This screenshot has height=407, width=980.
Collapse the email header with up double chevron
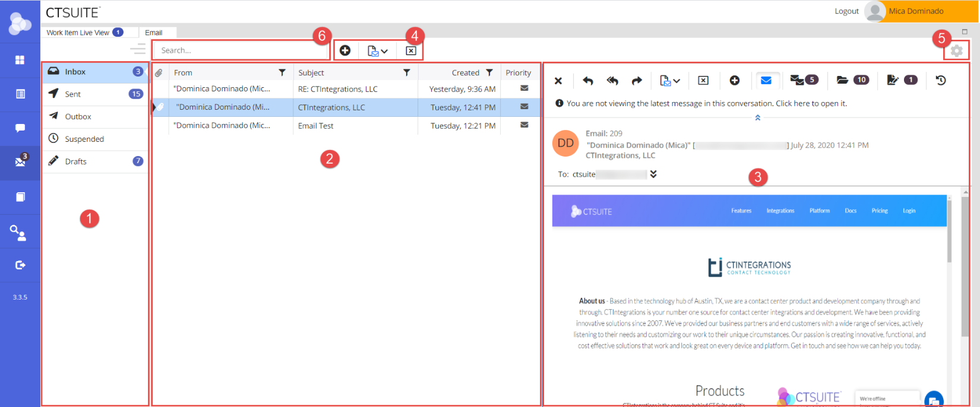[x=758, y=117]
